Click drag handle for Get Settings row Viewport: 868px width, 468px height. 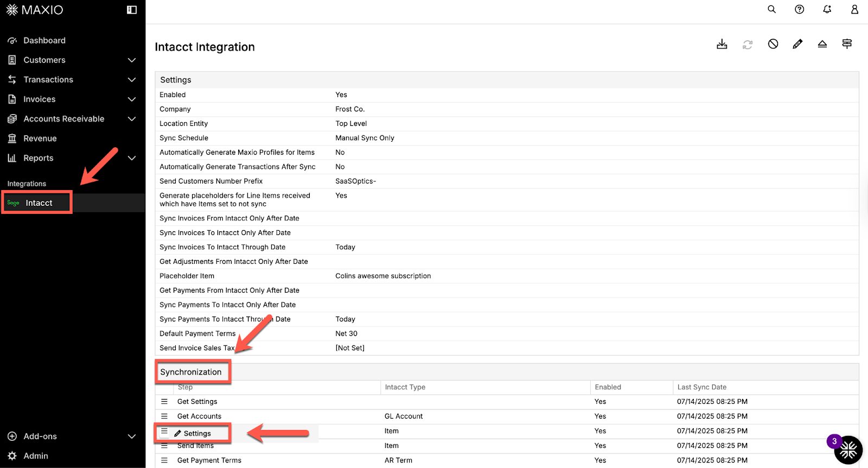click(164, 402)
